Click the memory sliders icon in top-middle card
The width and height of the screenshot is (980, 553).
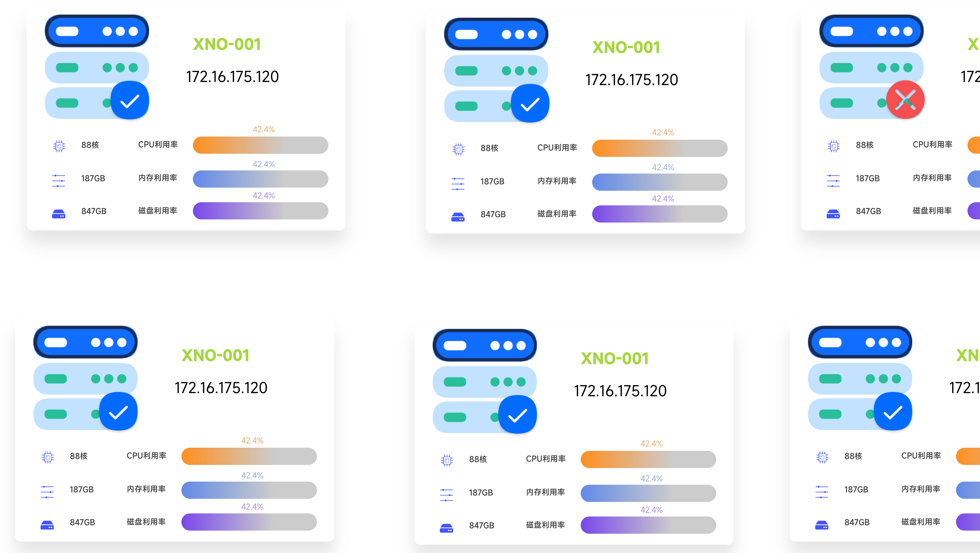458,184
